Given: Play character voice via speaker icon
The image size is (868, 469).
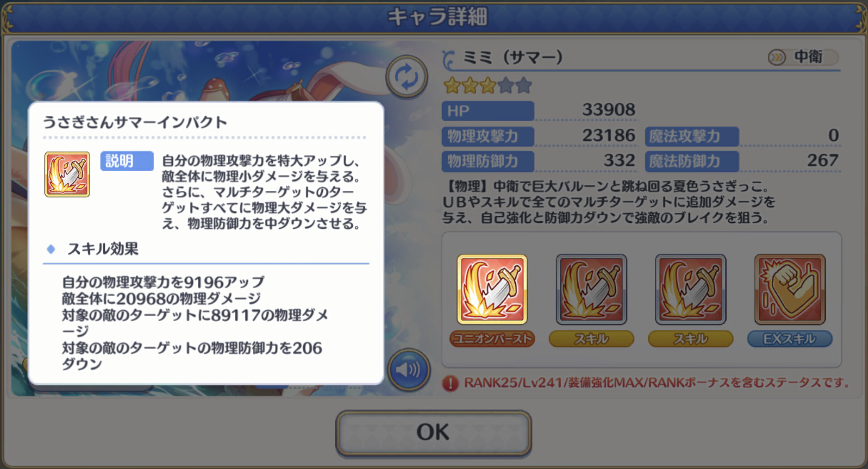Looking at the screenshot, I should point(408,369).
